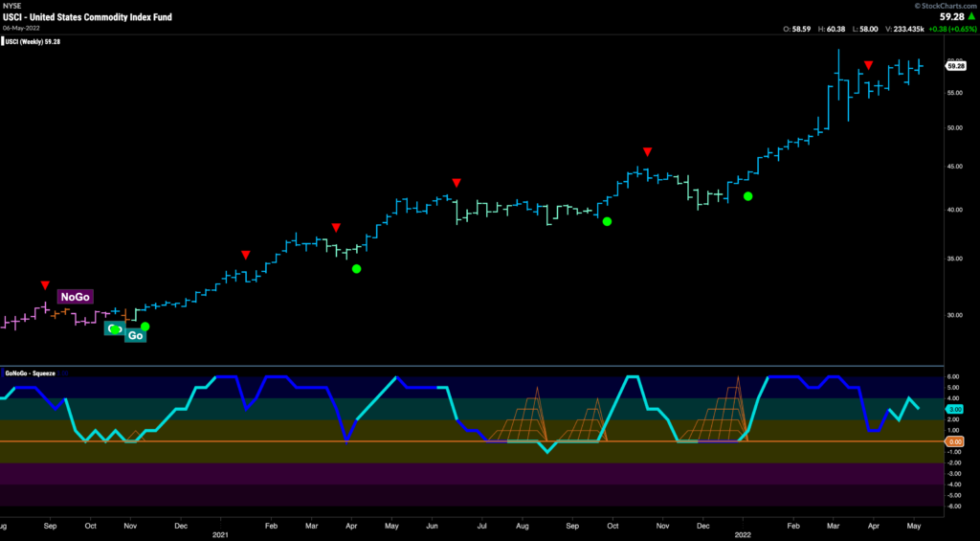Click the red triangle above the October 2021 peak
The image size is (980, 541).
648,152
